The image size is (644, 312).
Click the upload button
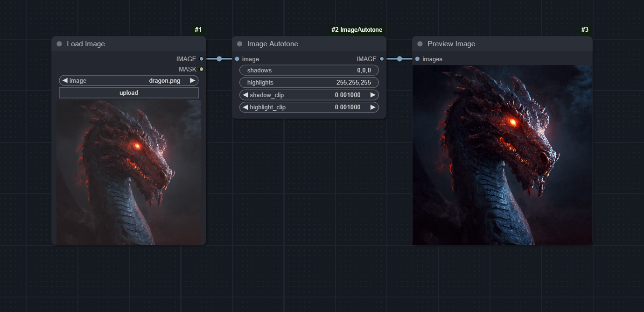coord(129,93)
